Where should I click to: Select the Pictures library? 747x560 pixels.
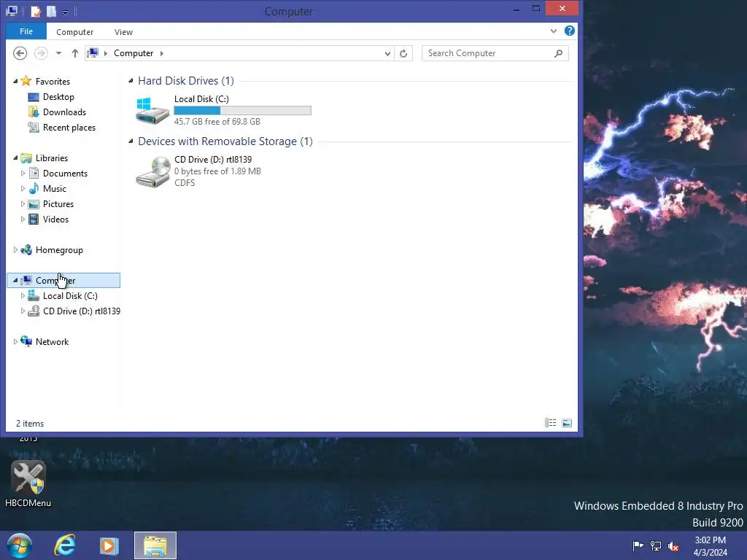pyautogui.click(x=58, y=204)
